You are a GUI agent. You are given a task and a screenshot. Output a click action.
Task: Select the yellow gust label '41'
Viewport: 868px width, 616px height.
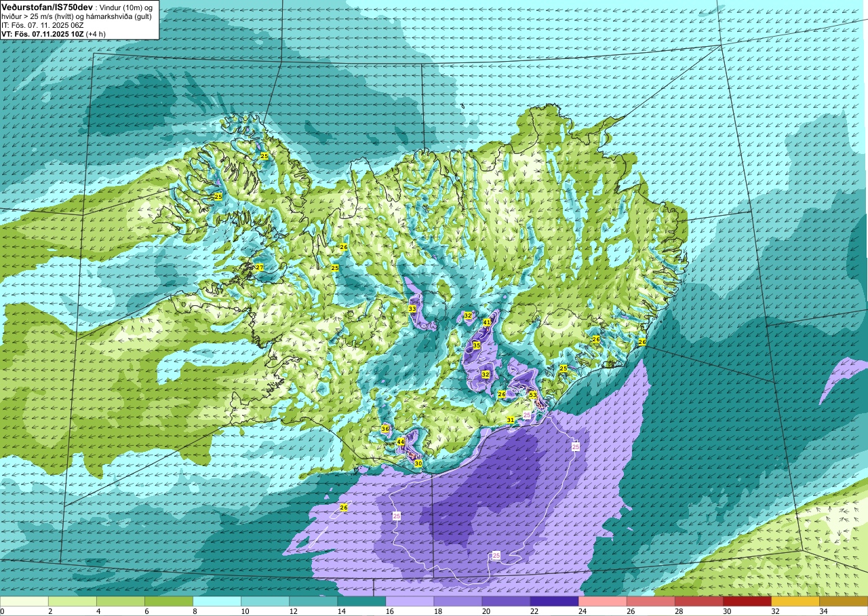click(487, 322)
